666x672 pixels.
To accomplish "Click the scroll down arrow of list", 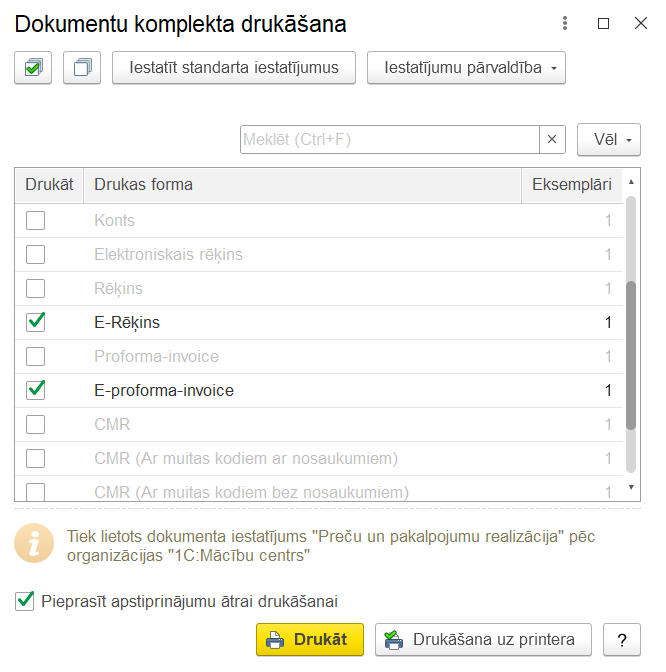I will tap(630, 487).
